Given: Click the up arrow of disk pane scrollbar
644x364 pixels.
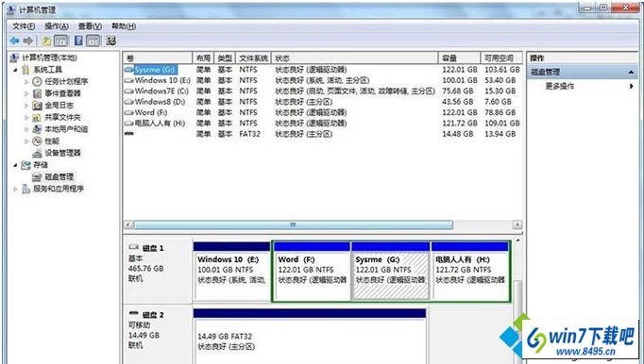Looking at the screenshot, I should click(x=518, y=240).
